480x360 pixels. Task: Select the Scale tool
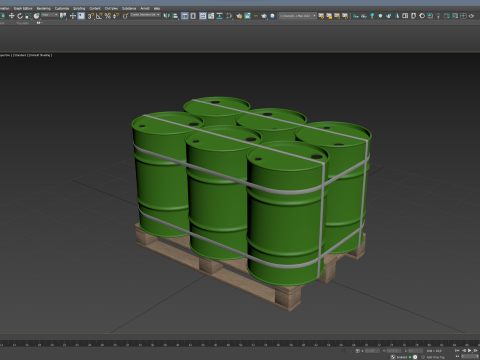click(28, 16)
